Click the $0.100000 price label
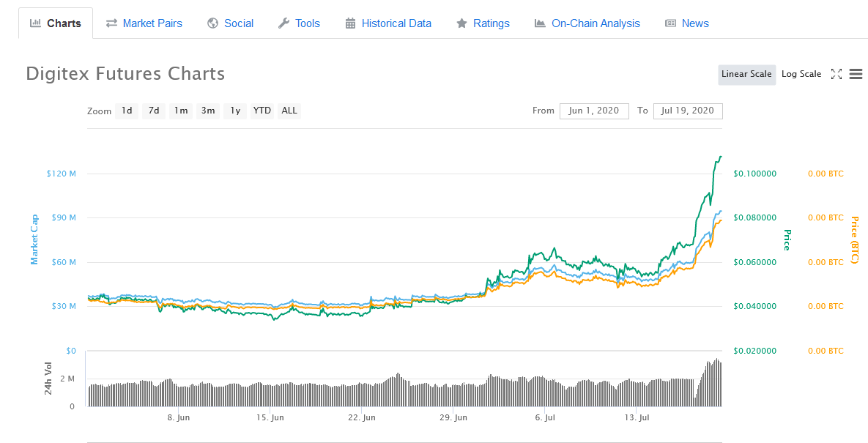 click(755, 174)
